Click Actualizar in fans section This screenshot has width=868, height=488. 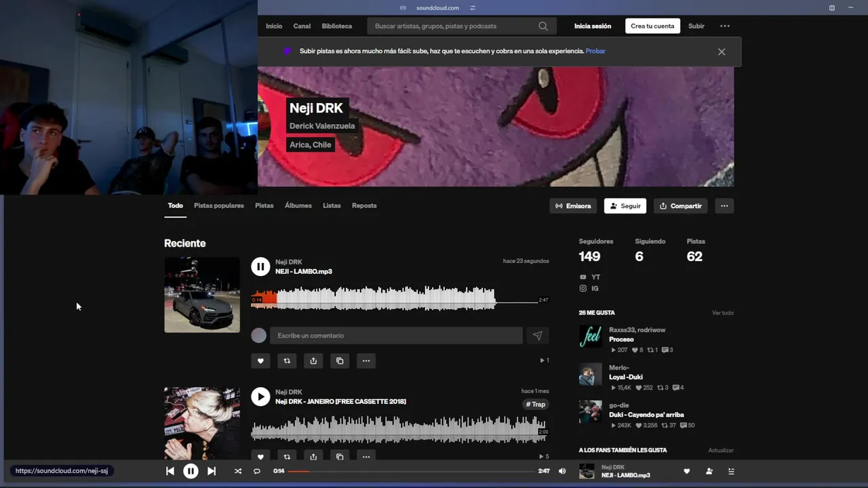(x=721, y=450)
